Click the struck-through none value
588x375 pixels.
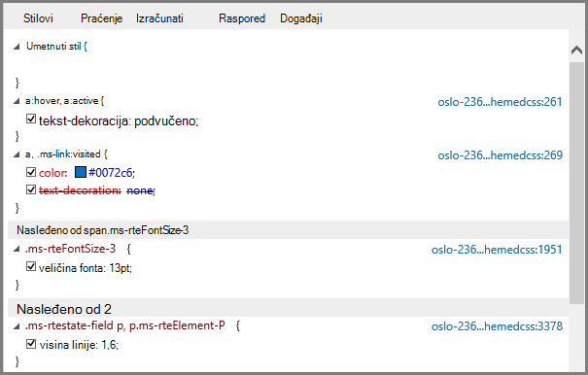[x=140, y=190]
